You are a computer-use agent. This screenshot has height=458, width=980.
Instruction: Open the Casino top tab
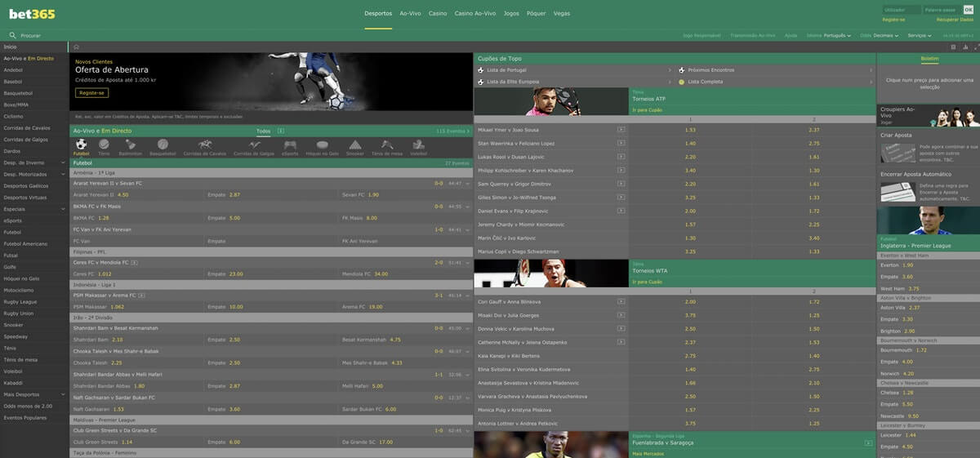point(438,14)
